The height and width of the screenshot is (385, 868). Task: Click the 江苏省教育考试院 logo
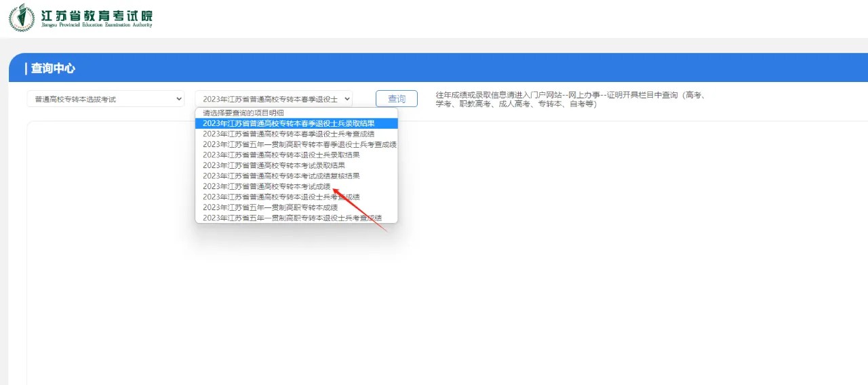[x=81, y=18]
